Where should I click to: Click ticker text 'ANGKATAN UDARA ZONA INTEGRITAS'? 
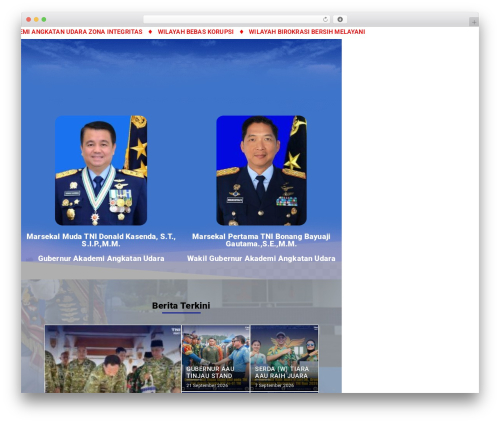[87, 32]
